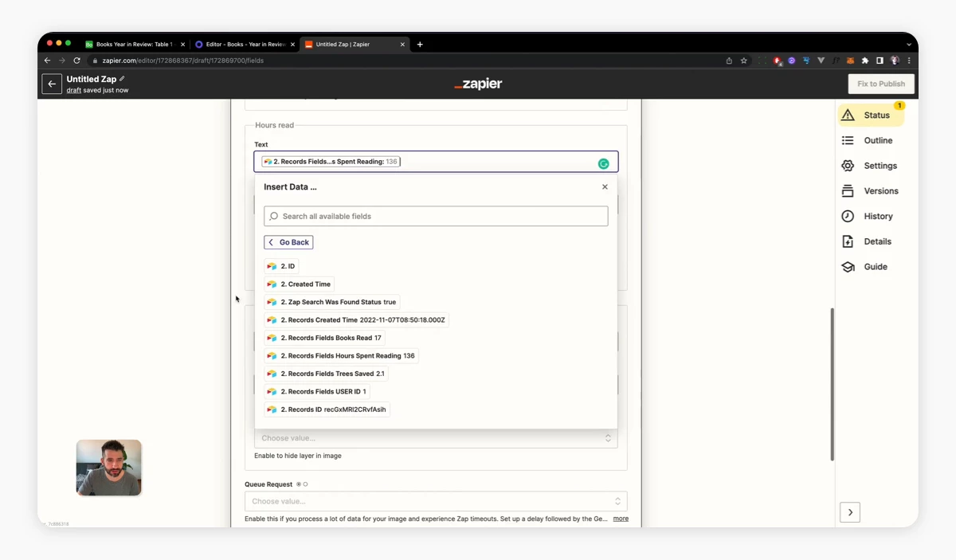Close the Editor - Books tab
The width and height of the screenshot is (956, 560).
click(x=292, y=45)
